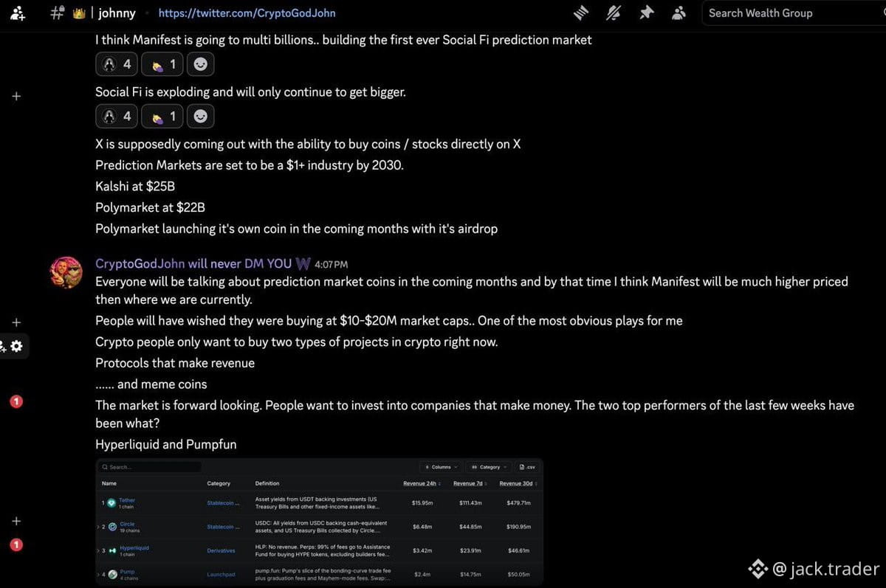Add a reaction under the 'Social Fi is exploding' message
This screenshot has width=886, height=588.
pos(200,116)
